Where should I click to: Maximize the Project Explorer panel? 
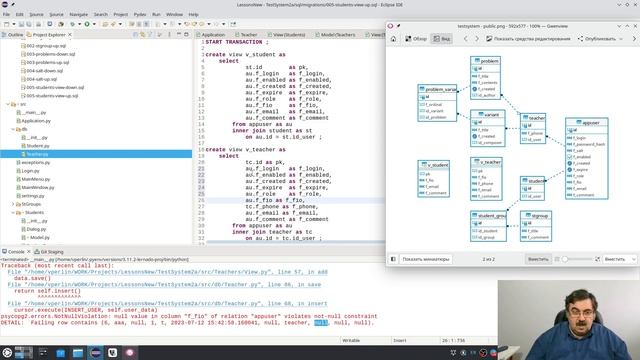[187, 35]
